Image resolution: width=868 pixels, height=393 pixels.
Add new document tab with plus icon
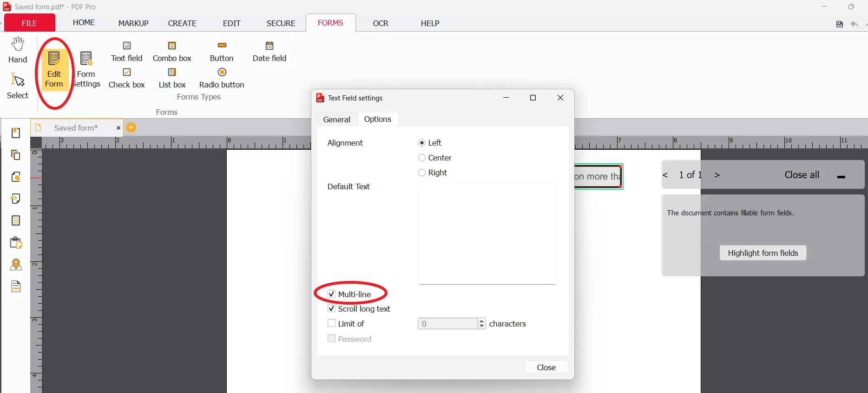click(132, 127)
